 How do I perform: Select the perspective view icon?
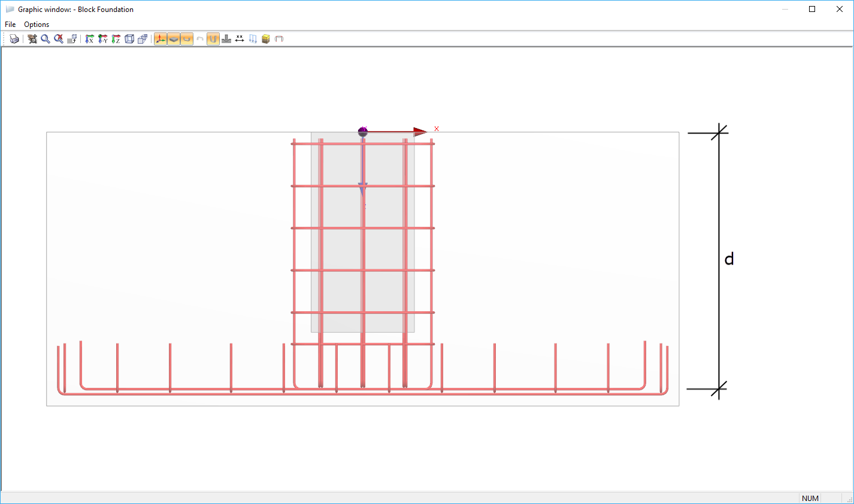143,38
